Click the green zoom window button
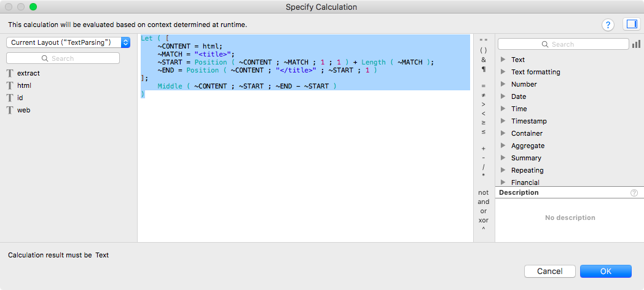This screenshot has height=290, width=644. 33,7
